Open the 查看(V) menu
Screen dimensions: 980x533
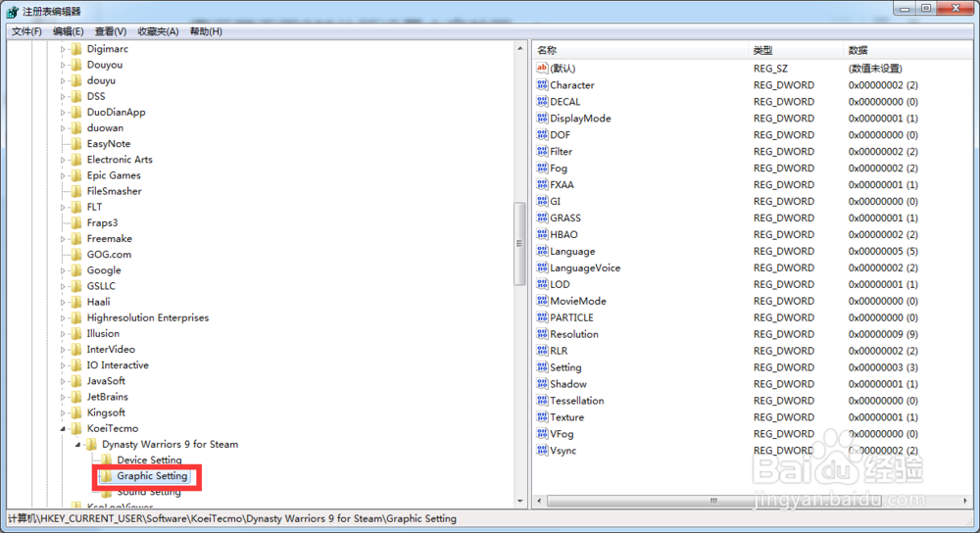click(x=111, y=31)
